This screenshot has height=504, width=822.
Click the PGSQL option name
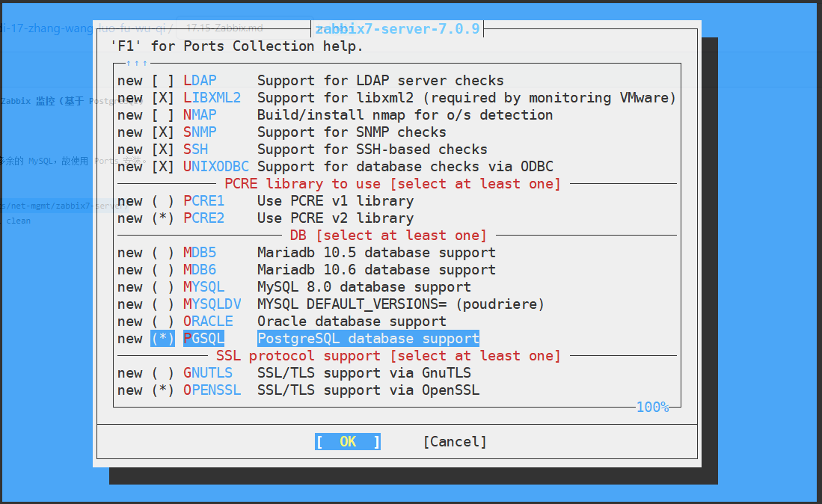204,339
